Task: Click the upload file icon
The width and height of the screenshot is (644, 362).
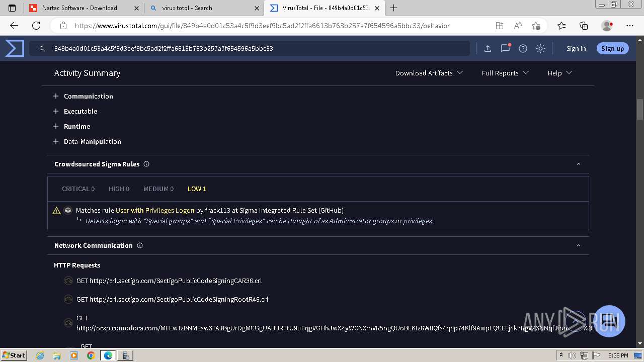Action: pos(488,48)
